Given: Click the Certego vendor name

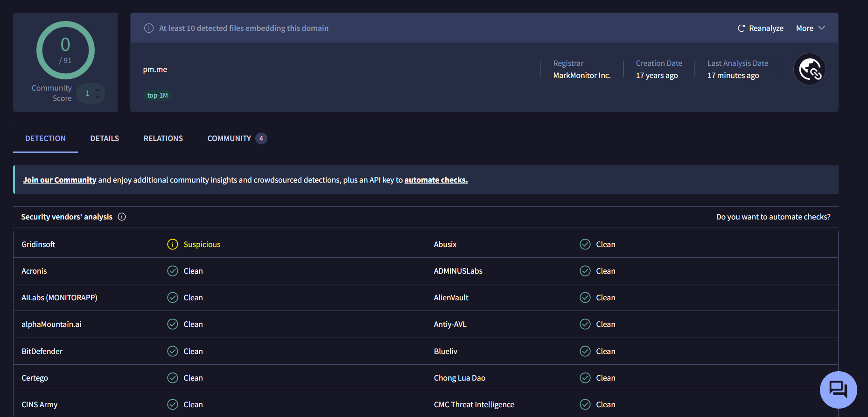Looking at the screenshot, I should coord(35,378).
